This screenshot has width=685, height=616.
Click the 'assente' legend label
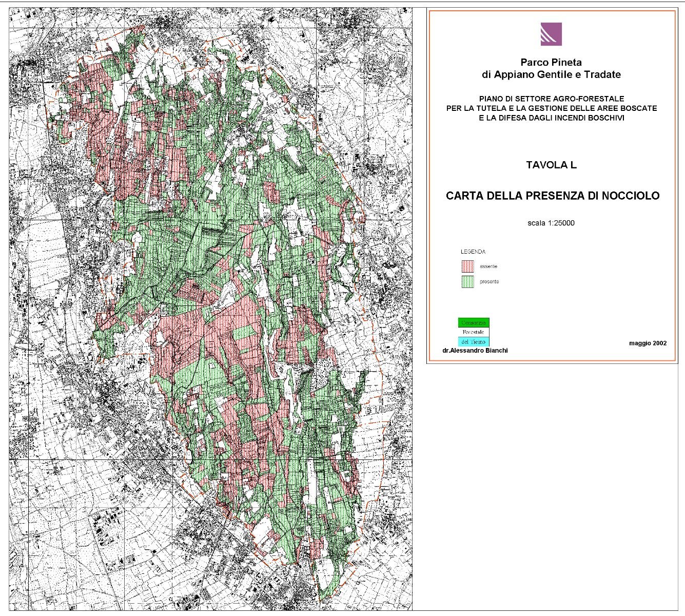488,266
